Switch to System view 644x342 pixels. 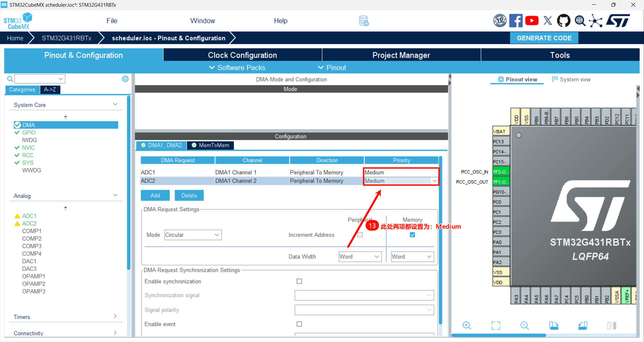[x=571, y=79]
